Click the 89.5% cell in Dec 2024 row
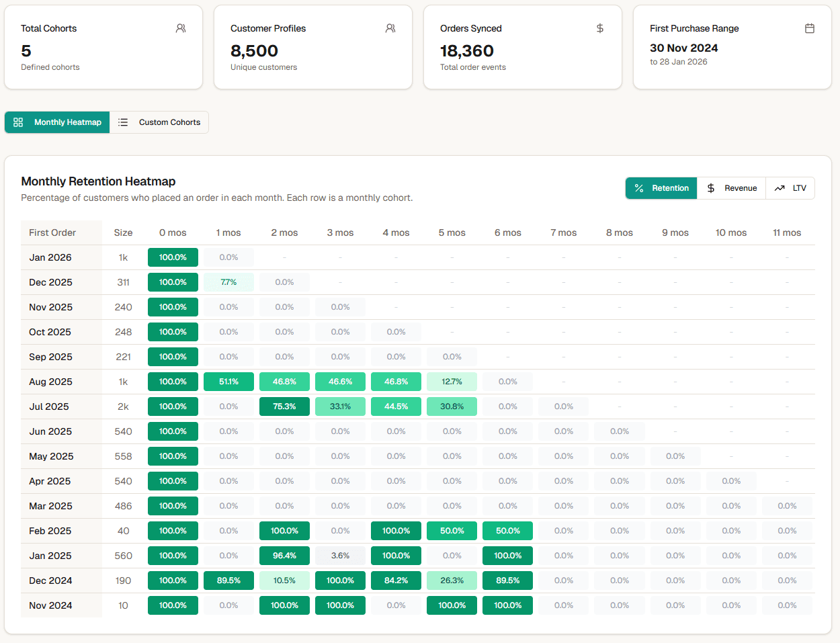Image resolution: width=840 pixels, height=643 pixels. 228,580
